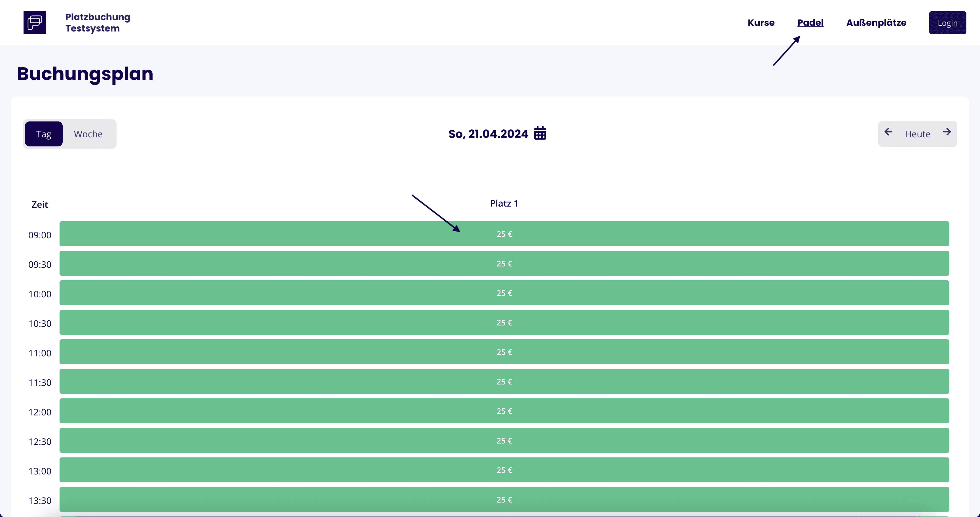The width and height of the screenshot is (980, 517).
Task: Choose the 12:30 time slot
Action: click(504, 440)
